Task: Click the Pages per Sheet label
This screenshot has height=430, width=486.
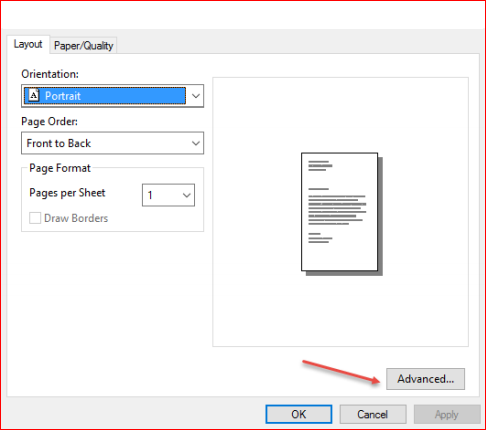Action: point(67,193)
